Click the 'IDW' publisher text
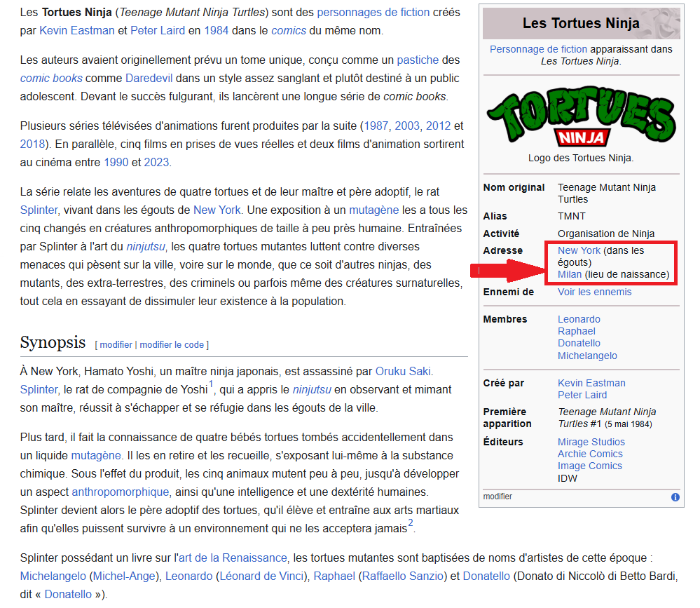The height and width of the screenshot is (608, 700). [567, 478]
